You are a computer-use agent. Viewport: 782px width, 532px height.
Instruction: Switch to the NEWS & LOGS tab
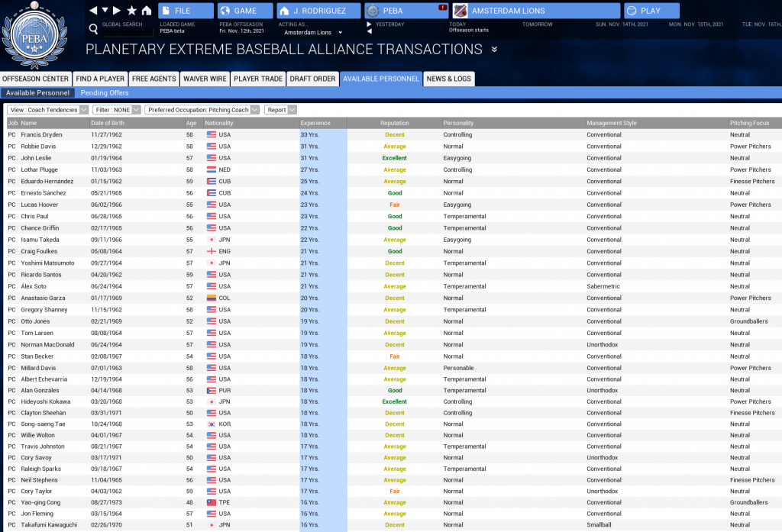(449, 79)
